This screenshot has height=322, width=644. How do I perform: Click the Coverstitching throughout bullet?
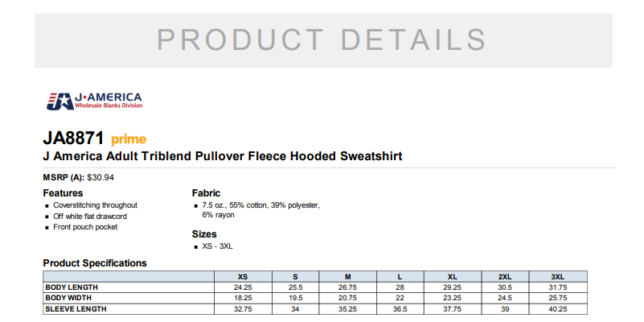[95, 205]
